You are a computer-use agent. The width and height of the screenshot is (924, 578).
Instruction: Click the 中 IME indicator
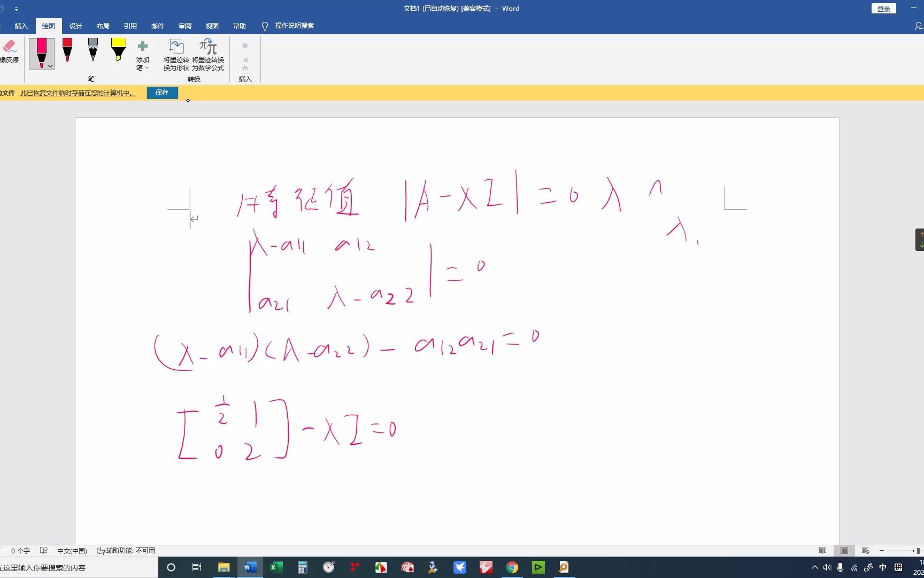point(883,567)
